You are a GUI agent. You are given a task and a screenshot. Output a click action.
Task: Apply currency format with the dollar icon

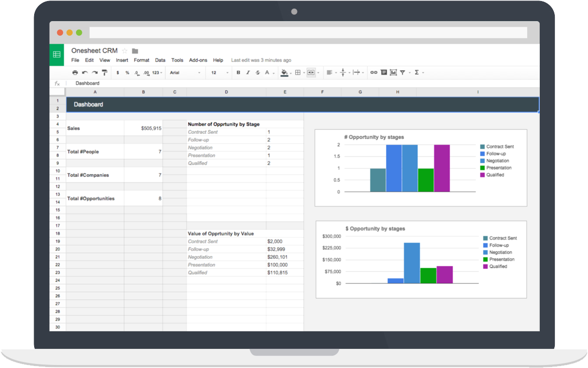118,72
